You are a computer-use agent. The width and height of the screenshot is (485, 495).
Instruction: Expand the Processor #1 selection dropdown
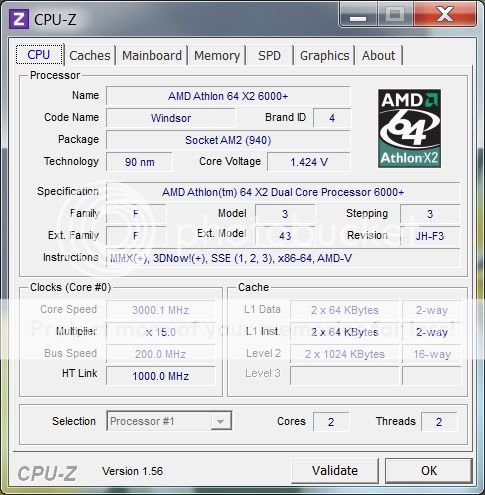[169, 421]
